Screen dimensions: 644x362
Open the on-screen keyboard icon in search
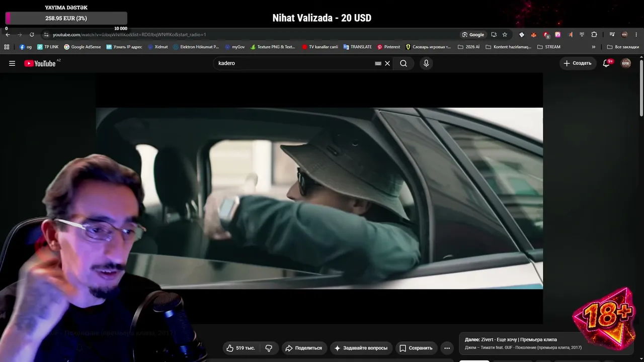(378, 63)
